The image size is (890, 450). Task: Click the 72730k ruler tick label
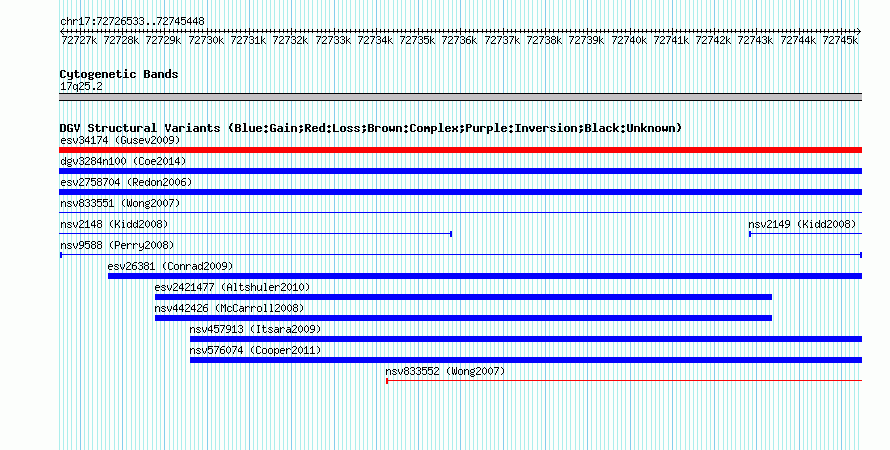click(206, 40)
